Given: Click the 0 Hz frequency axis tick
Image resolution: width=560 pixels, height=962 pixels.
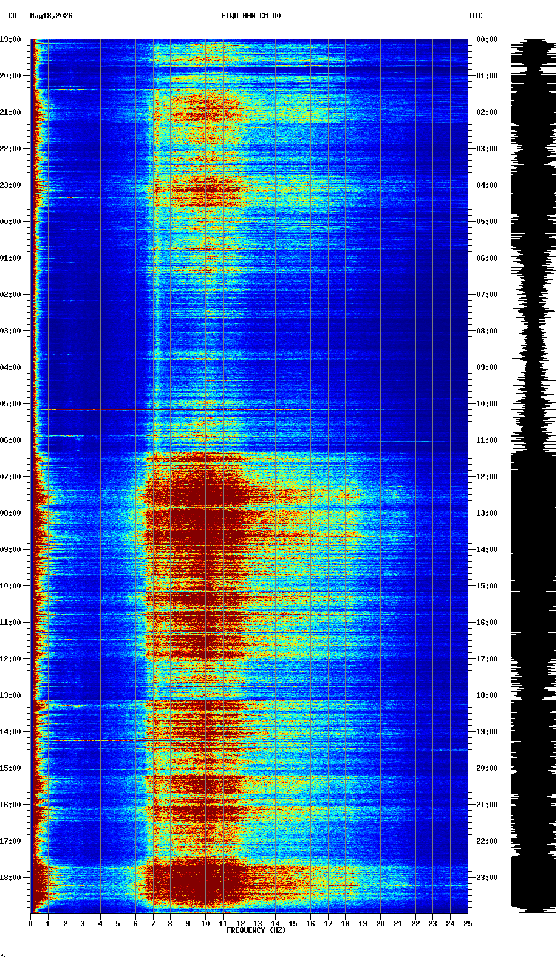Looking at the screenshot, I should [x=30, y=924].
